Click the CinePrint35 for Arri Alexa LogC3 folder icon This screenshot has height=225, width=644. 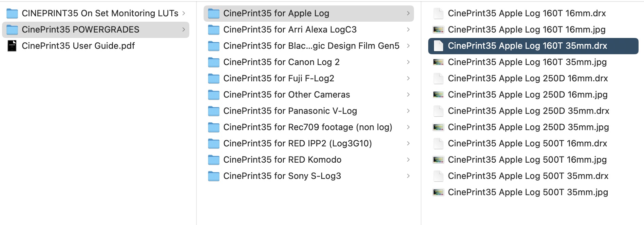click(x=213, y=30)
